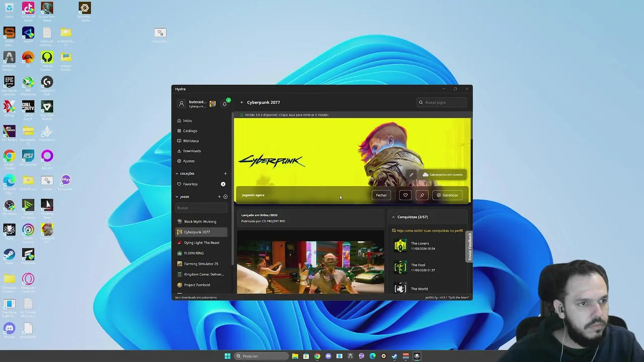This screenshot has height=362, width=644.
Task: Click The Fool achievement icon
Action: (x=400, y=267)
